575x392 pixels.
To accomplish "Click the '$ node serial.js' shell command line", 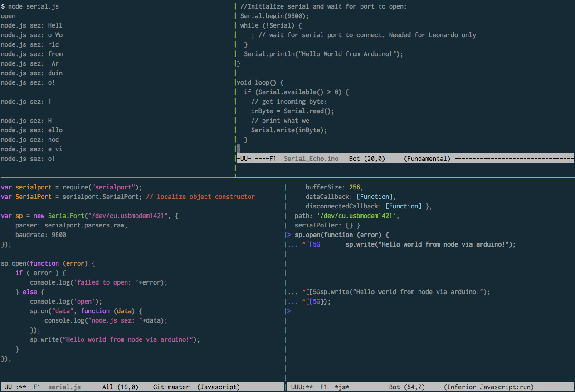I will [30, 6].
